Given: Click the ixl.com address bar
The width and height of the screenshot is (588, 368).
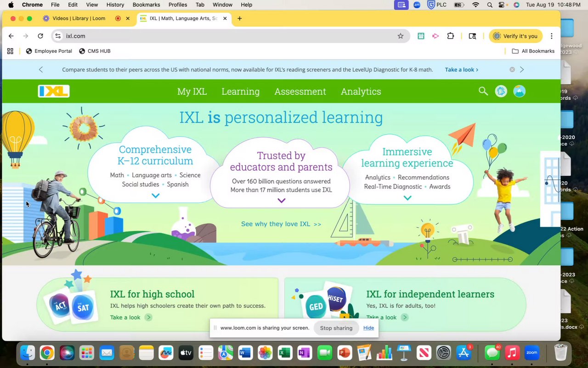Looking at the screenshot, I should pyautogui.click(x=230, y=36).
